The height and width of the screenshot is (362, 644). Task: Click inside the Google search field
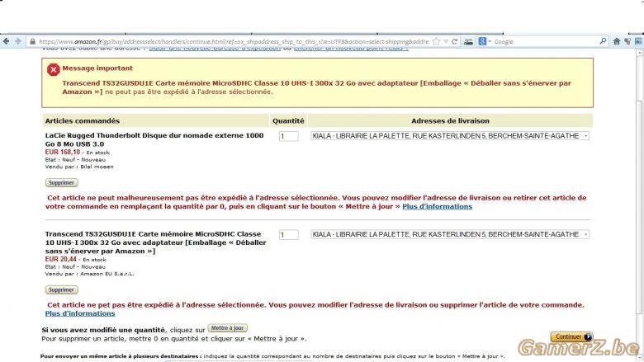pyautogui.click(x=544, y=41)
